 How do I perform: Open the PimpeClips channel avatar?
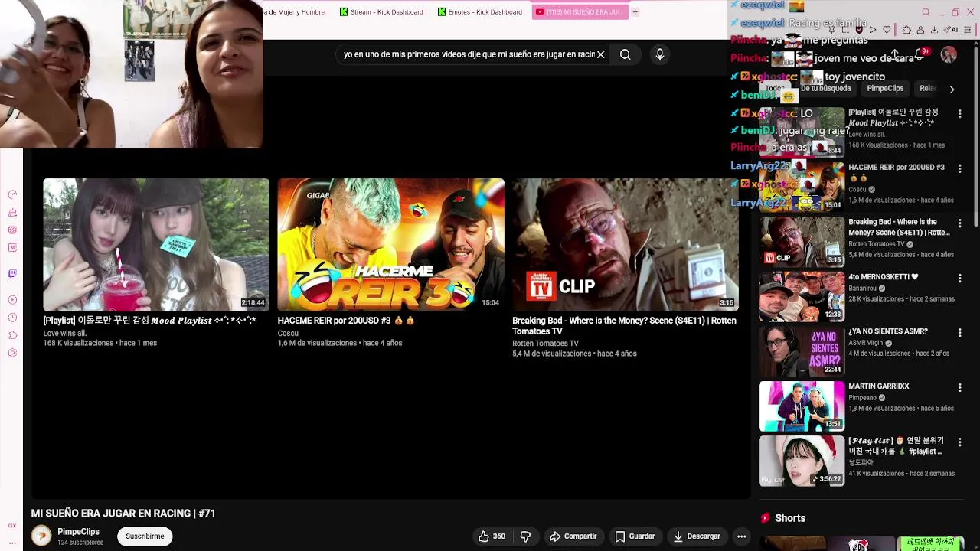(41, 536)
